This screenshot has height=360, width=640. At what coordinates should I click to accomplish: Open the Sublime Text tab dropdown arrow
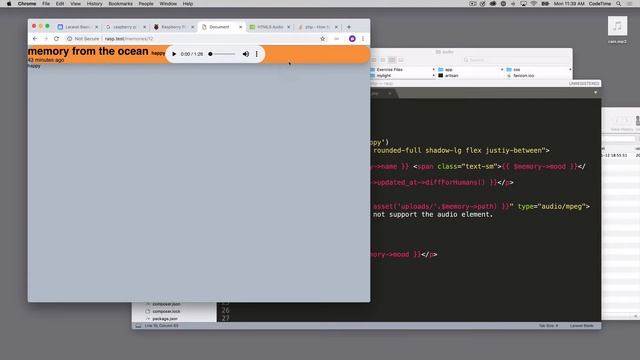[x=596, y=93]
